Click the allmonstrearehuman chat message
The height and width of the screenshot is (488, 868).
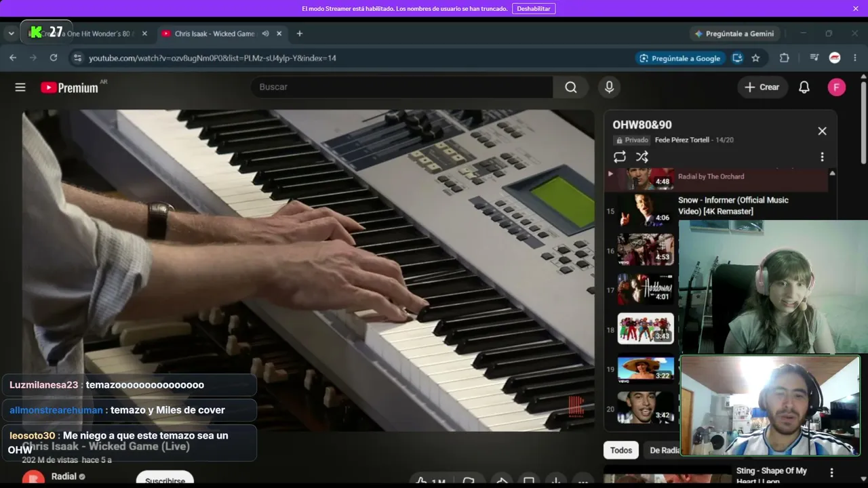click(x=129, y=410)
